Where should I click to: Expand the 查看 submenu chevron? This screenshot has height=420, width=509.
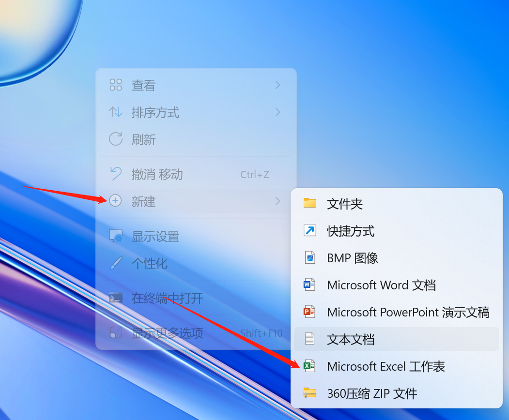278,85
